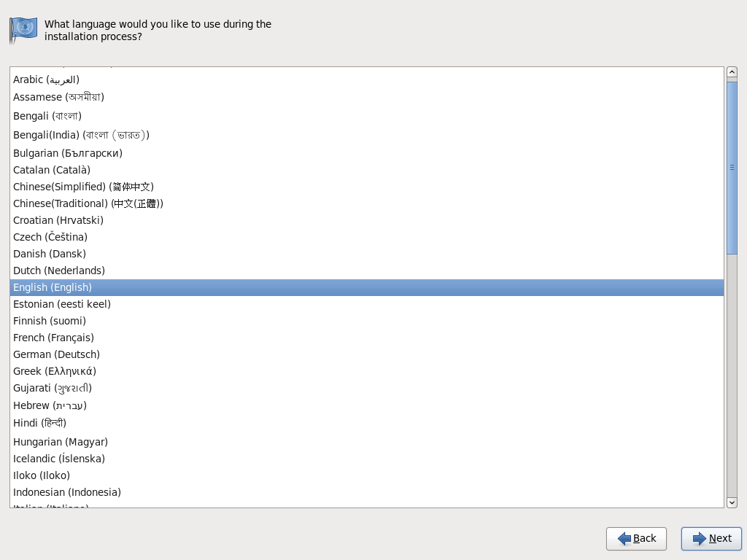Viewport: 747px width, 560px height.
Task: Click the installer flag logo icon
Action: [23, 31]
